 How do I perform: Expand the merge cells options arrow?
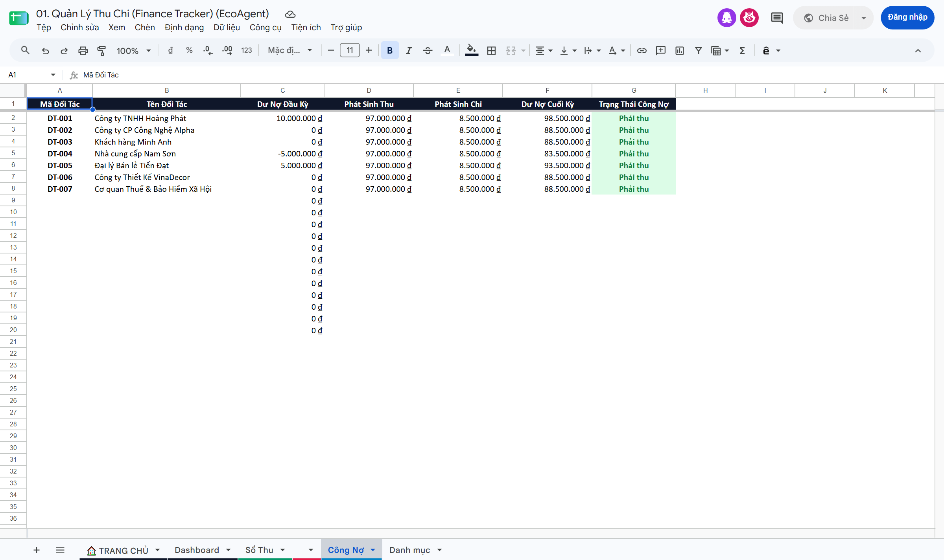[x=523, y=50]
